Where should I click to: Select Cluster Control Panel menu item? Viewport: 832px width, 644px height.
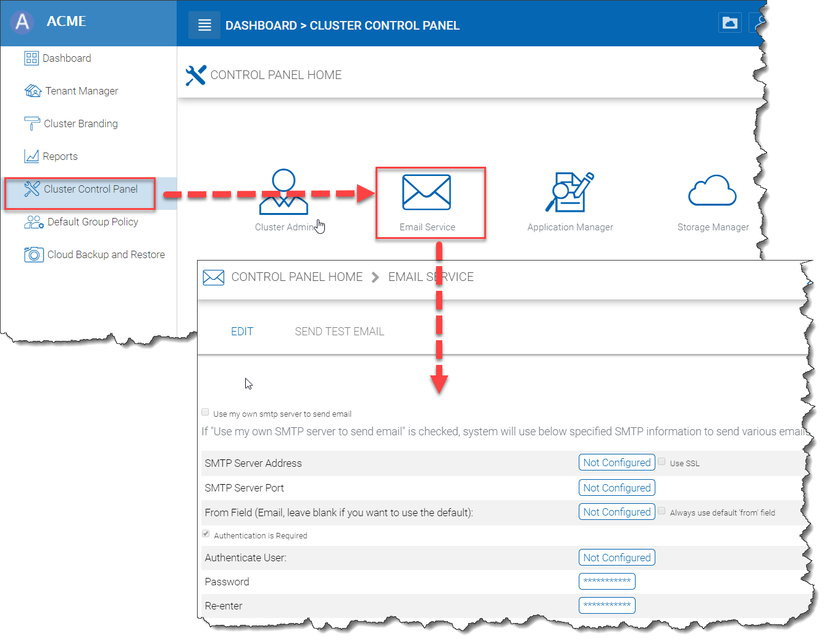point(91,189)
